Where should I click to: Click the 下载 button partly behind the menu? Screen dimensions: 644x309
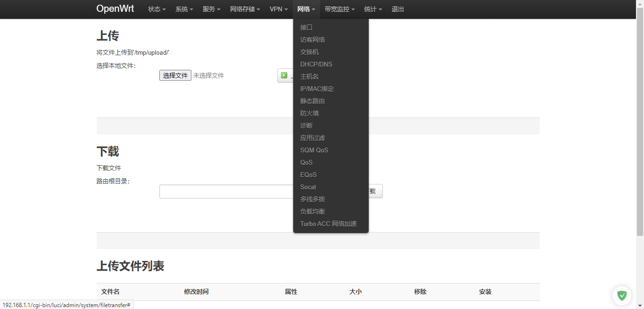pyautogui.click(x=375, y=191)
